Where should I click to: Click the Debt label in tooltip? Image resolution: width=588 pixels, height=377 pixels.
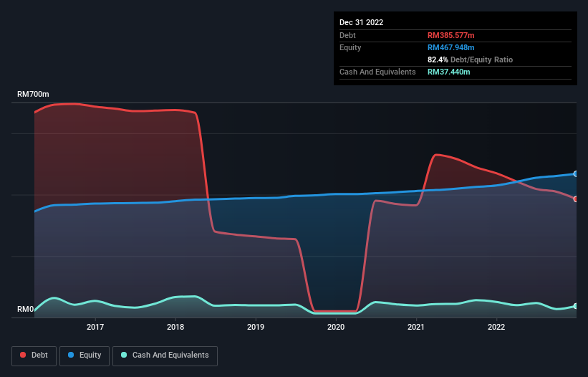point(347,35)
